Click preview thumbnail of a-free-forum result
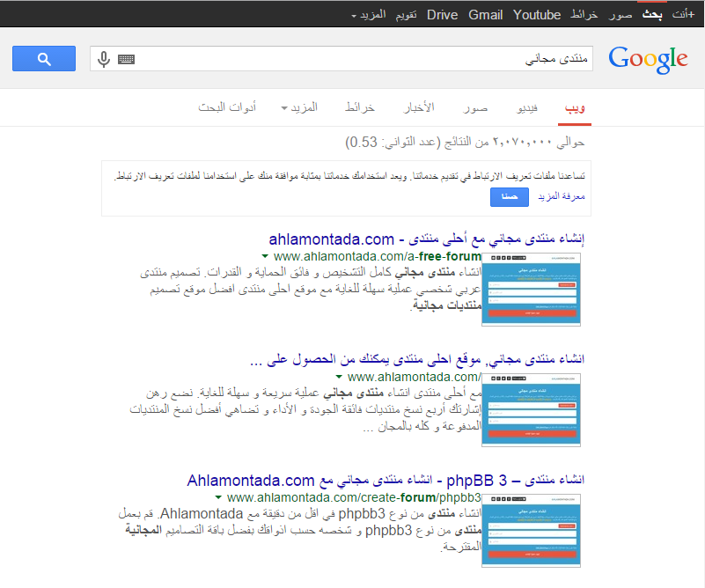The height and width of the screenshot is (588, 705). 531,289
